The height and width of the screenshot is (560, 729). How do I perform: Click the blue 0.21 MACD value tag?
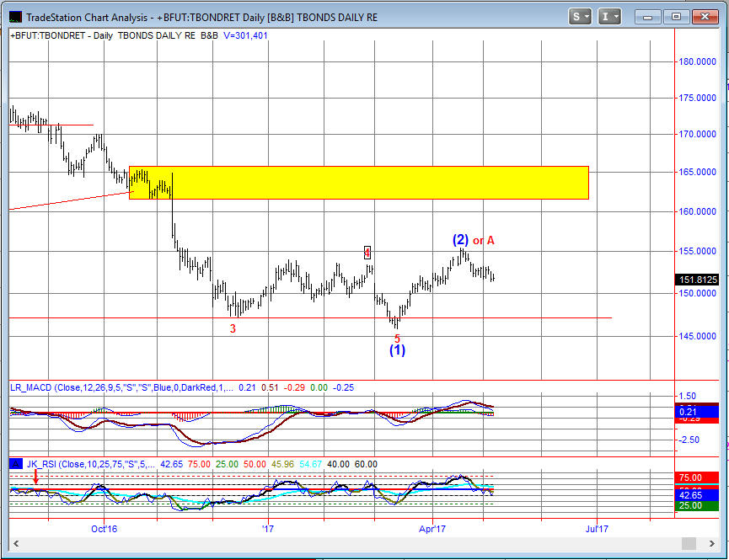[696, 412]
